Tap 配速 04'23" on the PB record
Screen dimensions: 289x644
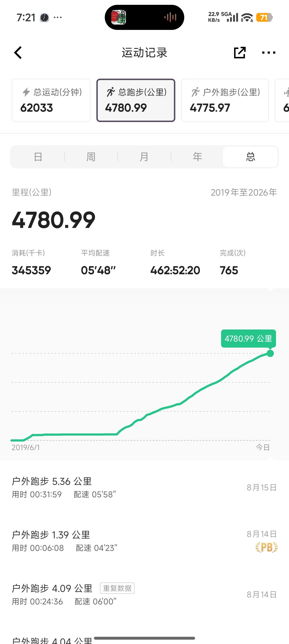point(96,548)
